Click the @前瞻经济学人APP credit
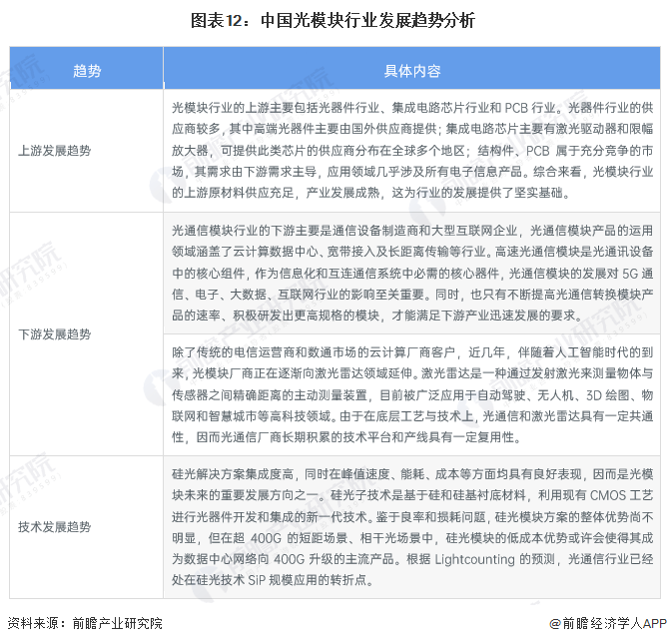The image size is (667, 644). [608, 624]
